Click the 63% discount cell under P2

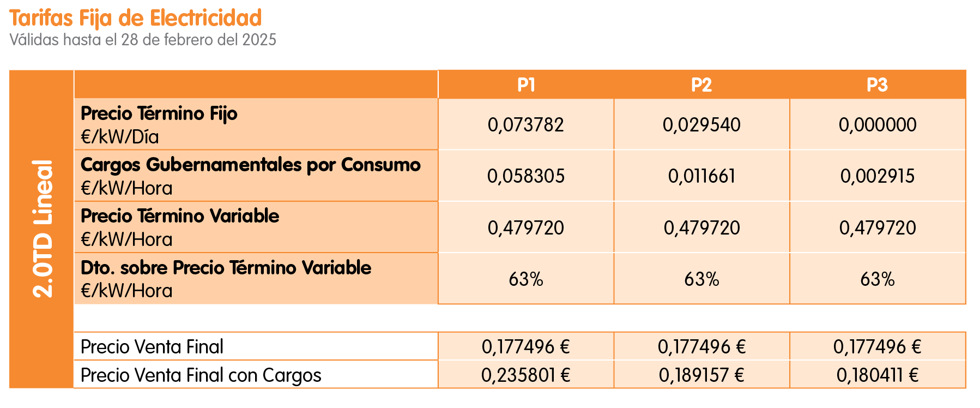(x=701, y=279)
